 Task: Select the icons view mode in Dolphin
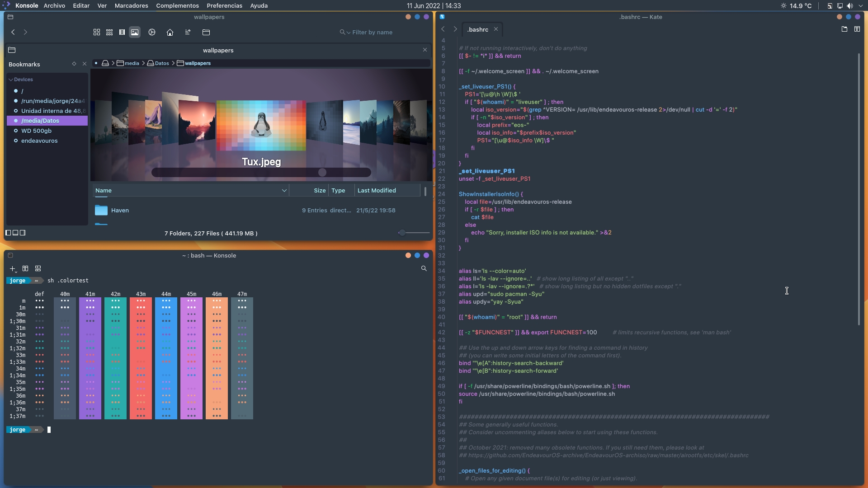[x=96, y=32]
